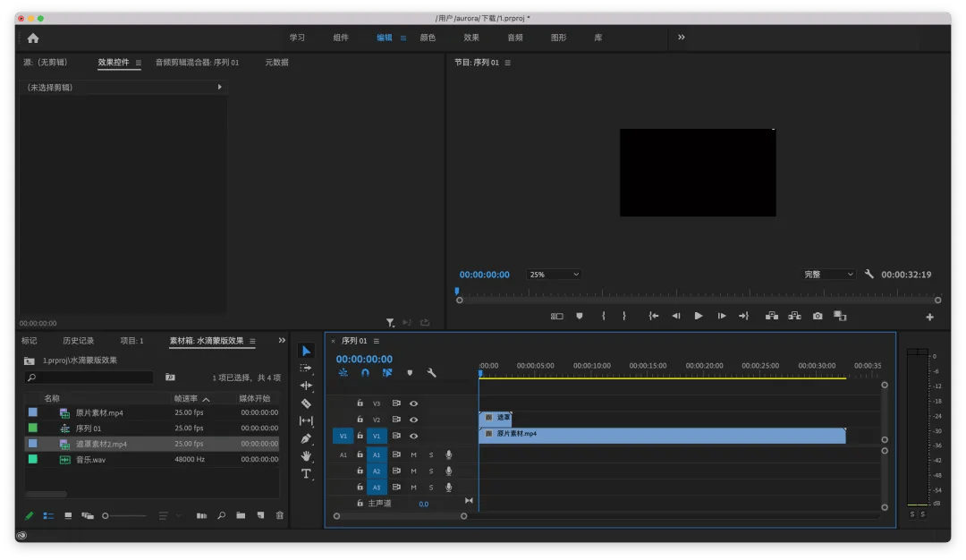This screenshot has height=560, width=966.
Task: Click the New Item icon
Action: [260, 515]
